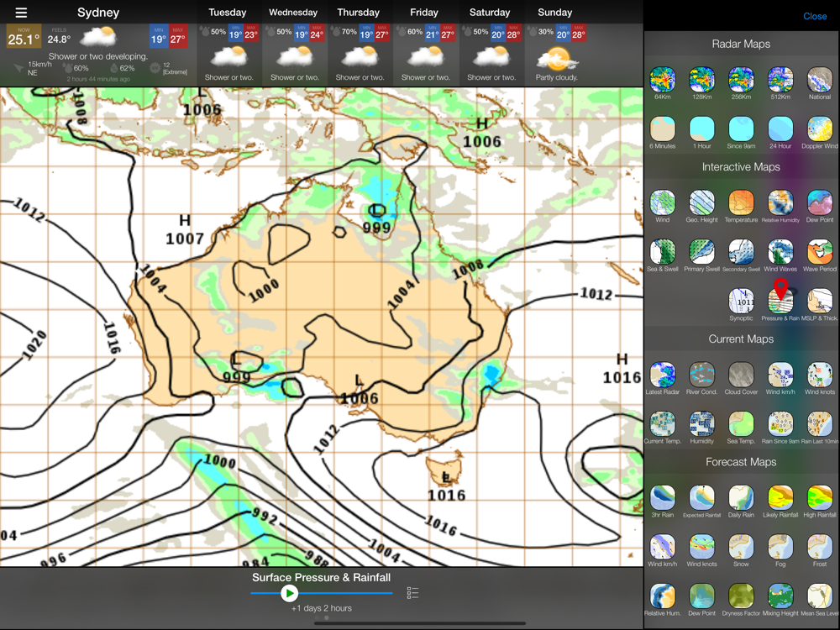840x630 pixels.
Task: Show the Since 9am rainfall radar
Action: [x=742, y=129]
